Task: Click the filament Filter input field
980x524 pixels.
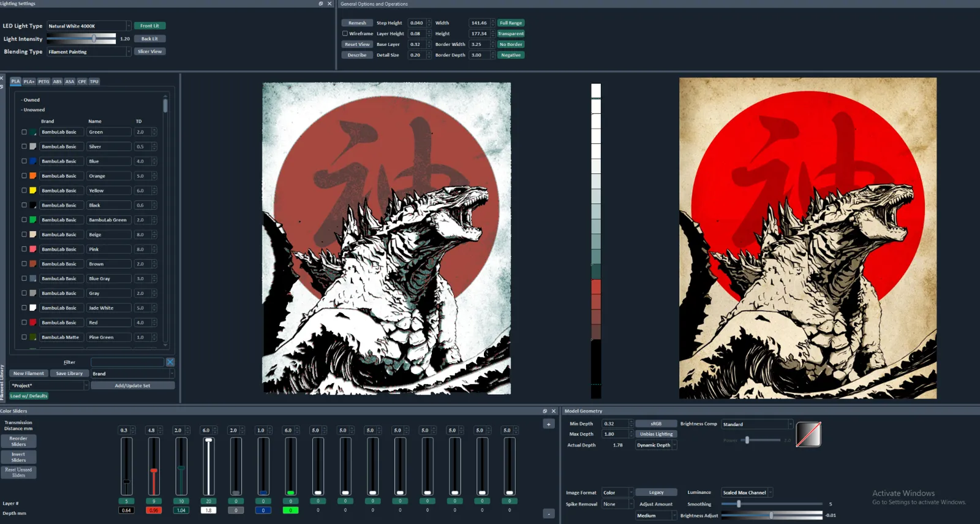Action: click(x=127, y=362)
